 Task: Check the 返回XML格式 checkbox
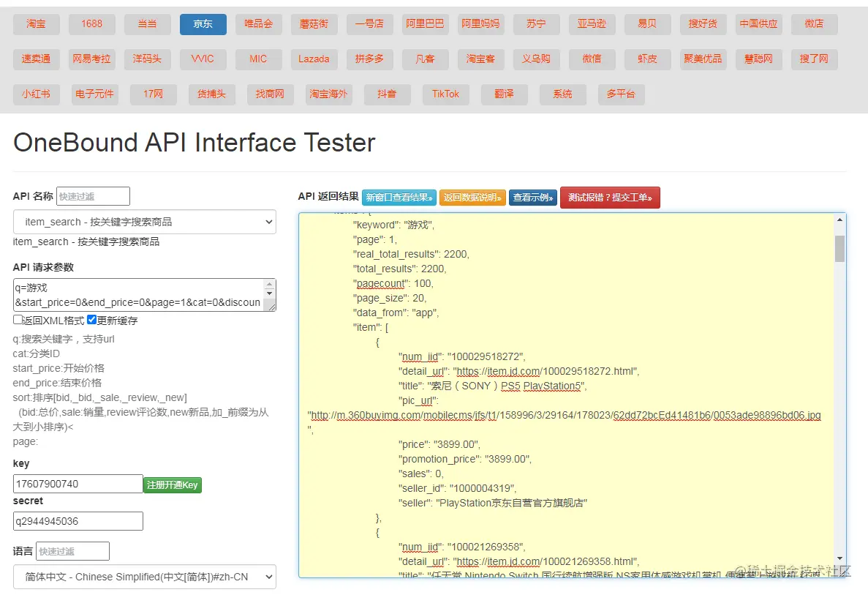tap(18, 320)
